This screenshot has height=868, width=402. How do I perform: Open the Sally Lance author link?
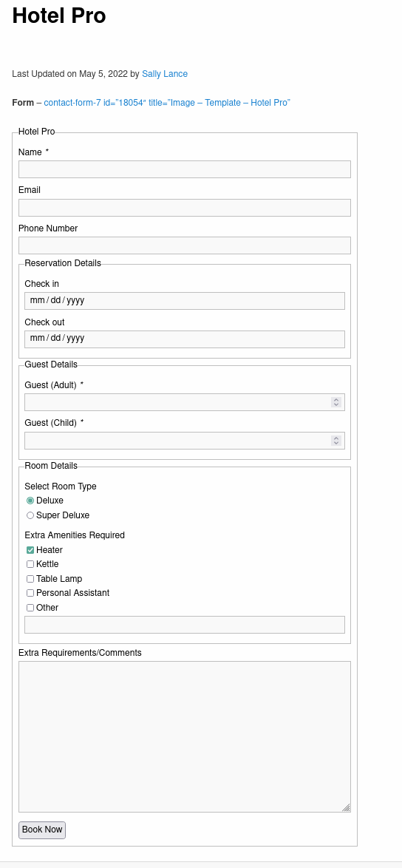pyautogui.click(x=165, y=74)
